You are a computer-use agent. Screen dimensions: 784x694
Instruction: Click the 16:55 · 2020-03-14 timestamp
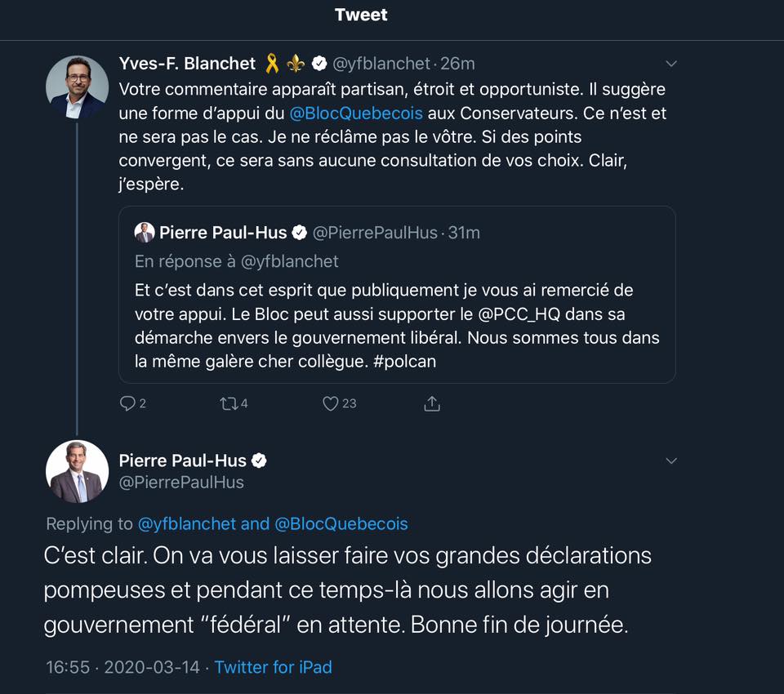coord(122,667)
